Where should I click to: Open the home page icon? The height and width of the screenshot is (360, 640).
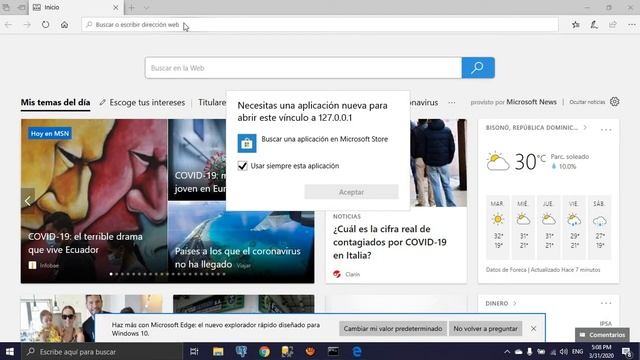click(64, 25)
